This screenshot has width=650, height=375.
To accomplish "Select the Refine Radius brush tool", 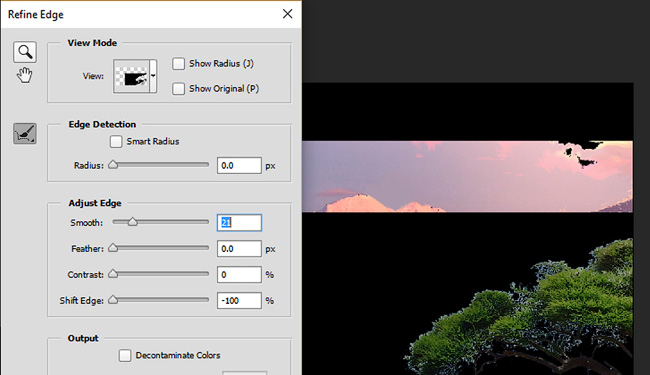I will 25,134.
